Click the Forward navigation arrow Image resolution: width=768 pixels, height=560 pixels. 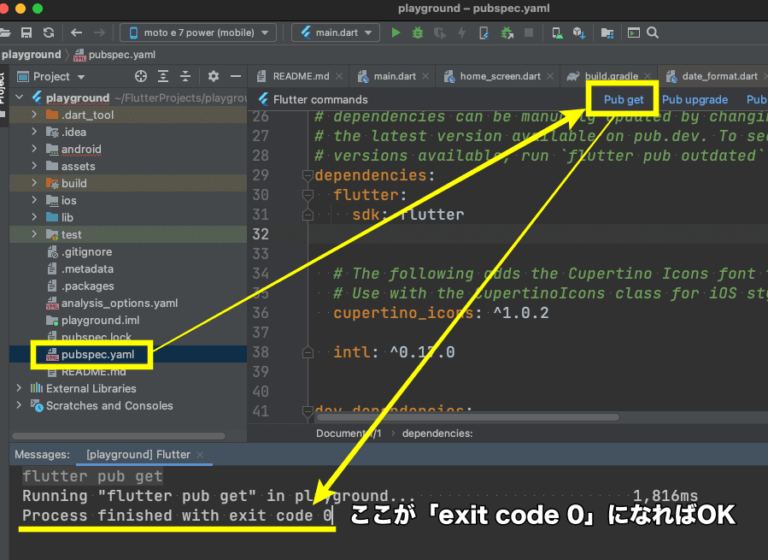point(99,33)
